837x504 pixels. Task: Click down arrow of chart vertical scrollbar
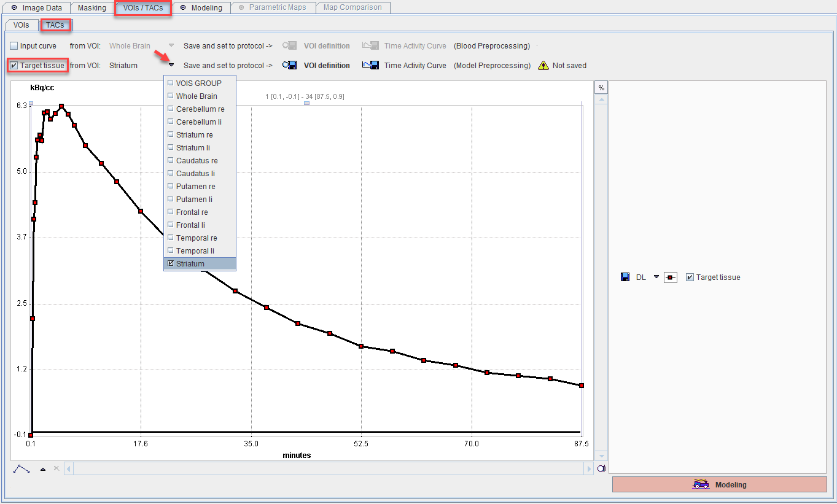(x=601, y=456)
